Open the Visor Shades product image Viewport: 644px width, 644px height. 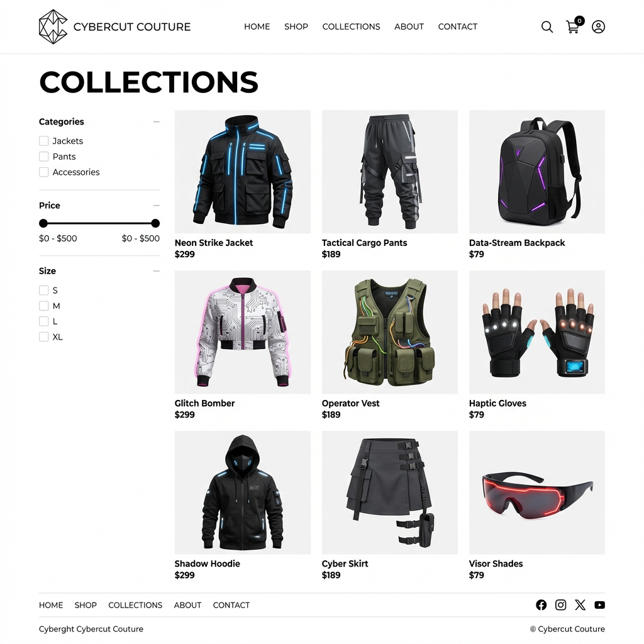(x=537, y=492)
